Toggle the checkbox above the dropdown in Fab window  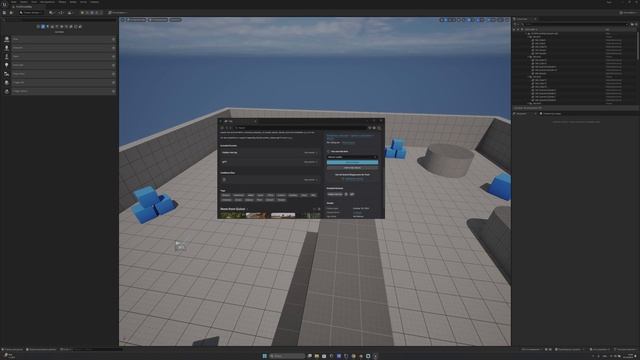pyautogui.click(x=329, y=151)
